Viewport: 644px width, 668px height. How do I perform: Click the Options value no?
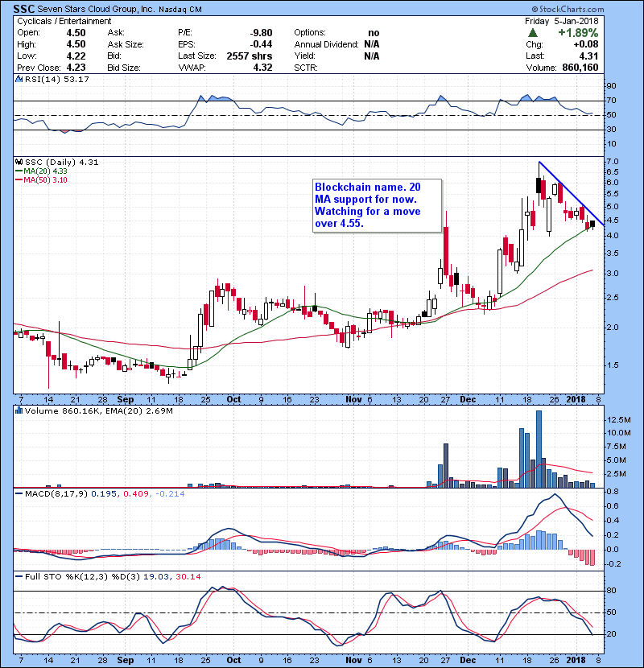(x=374, y=33)
